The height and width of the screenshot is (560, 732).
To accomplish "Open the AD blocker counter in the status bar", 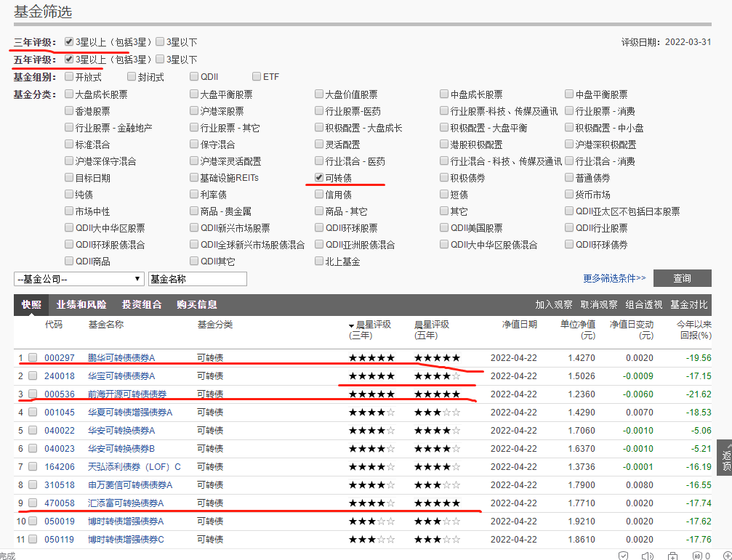I will pyautogui.click(x=699, y=556).
